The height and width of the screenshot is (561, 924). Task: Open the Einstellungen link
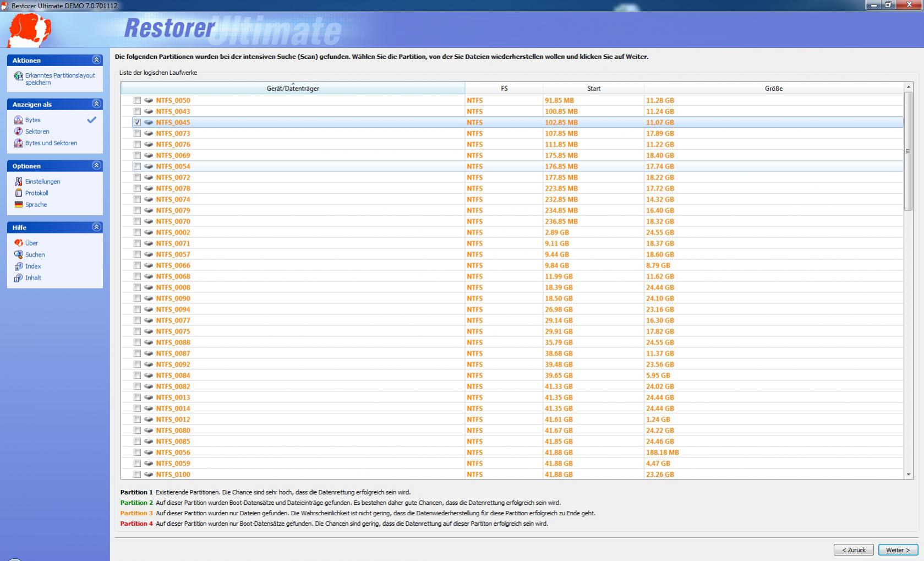click(x=42, y=182)
